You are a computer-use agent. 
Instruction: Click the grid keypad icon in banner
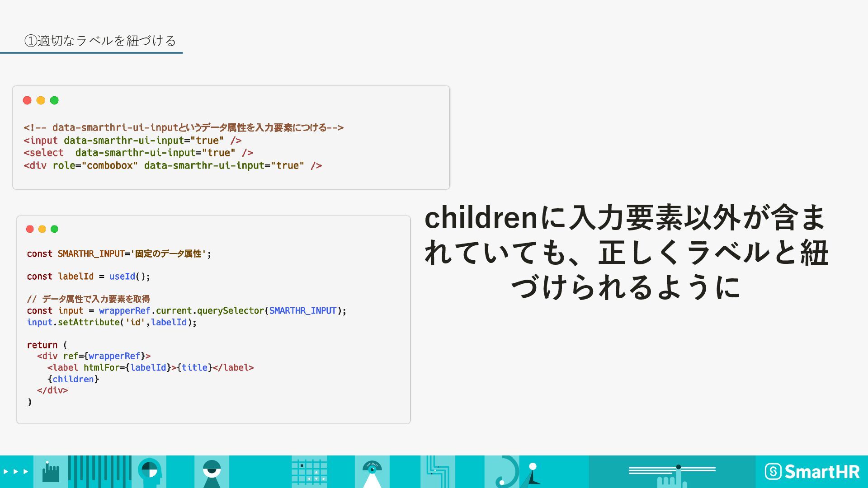309,472
